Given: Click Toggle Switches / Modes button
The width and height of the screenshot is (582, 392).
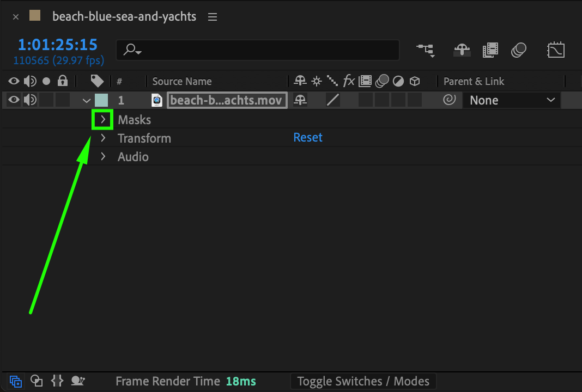Looking at the screenshot, I should click(x=363, y=381).
